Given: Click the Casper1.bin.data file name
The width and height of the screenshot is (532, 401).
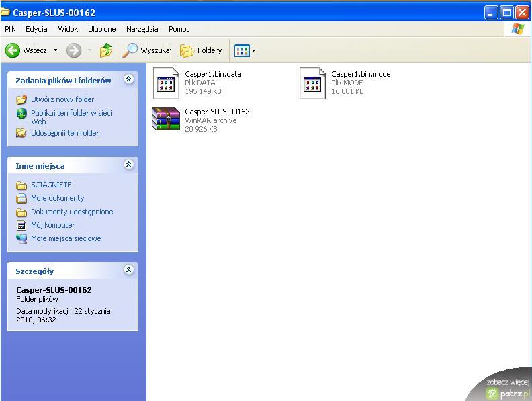Looking at the screenshot, I should click(213, 74).
